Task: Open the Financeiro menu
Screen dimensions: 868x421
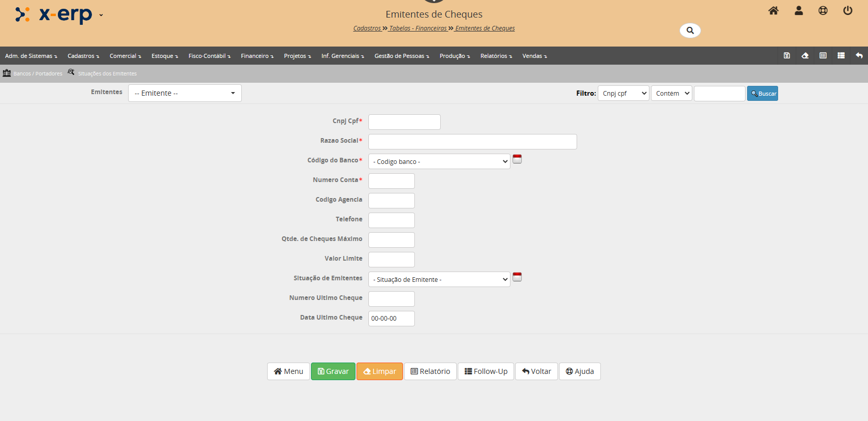Action: (257, 56)
